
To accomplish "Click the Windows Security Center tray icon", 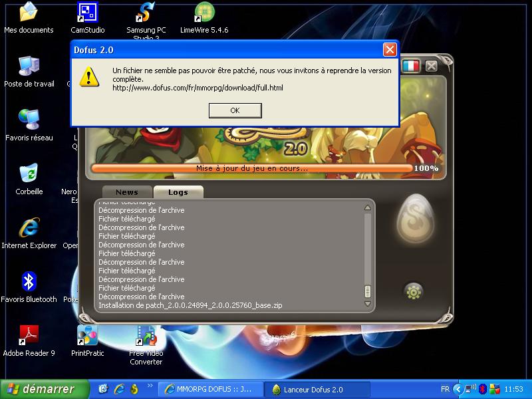I will 495,389.
